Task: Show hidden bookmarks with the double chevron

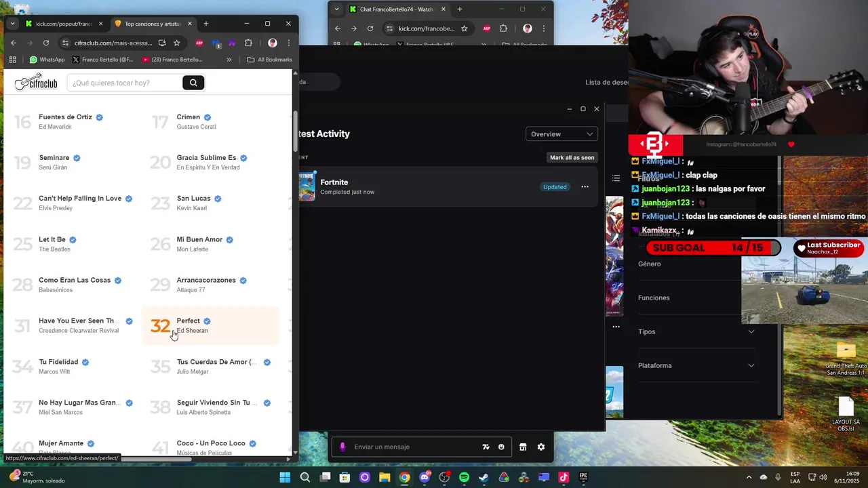Action: pyautogui.click(x=229, y=60)
